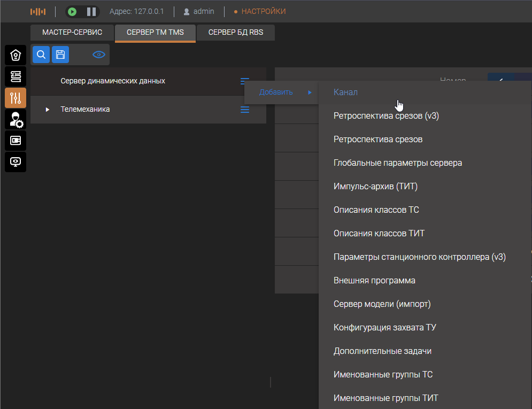Click the hamburger menu for Телемеханика
The height and width of the screenshot is (409, 532).
(x=245, y=110)
